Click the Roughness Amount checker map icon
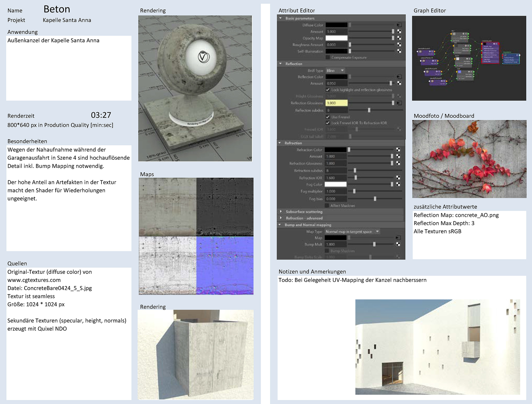 point(399,45)
